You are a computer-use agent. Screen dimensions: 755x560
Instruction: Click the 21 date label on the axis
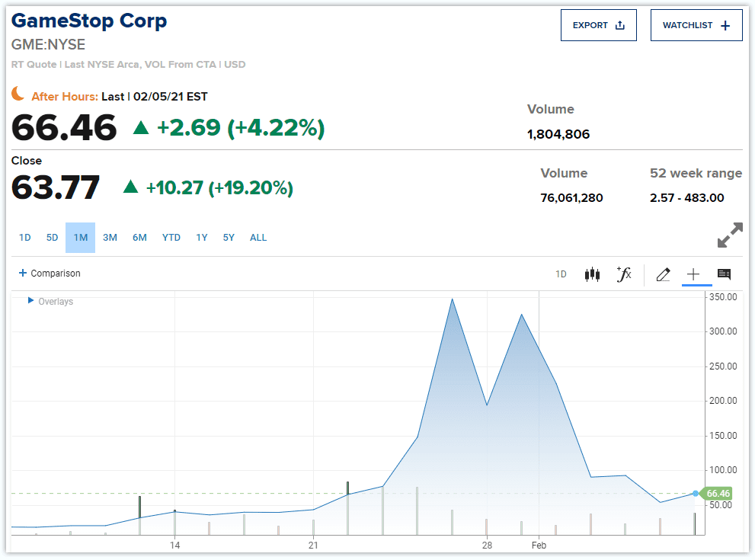click(x=313, y=545)
